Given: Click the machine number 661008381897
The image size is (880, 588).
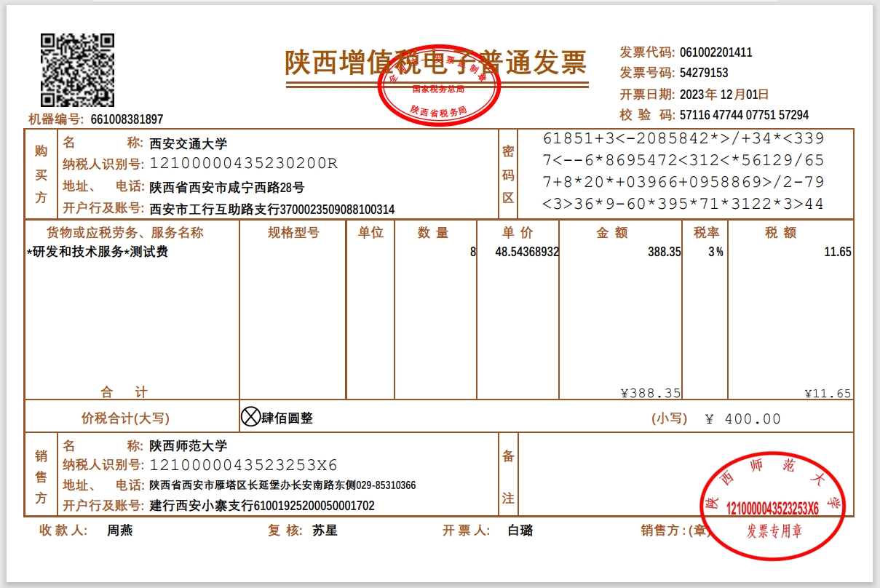Looking at the screenshot, I should [127, 119].
